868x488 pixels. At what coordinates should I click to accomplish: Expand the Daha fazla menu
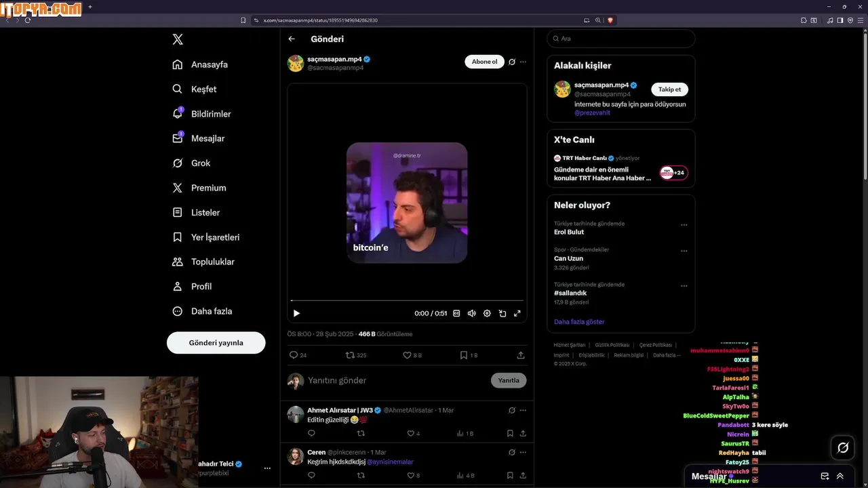202,311
